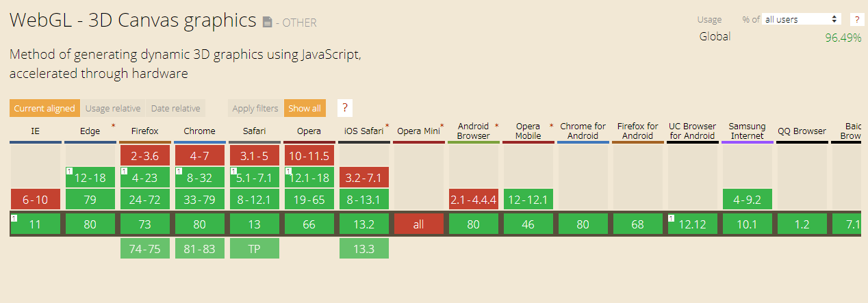Select Opera Mobile 12-12.1 cell

click(x=528, y=200)
